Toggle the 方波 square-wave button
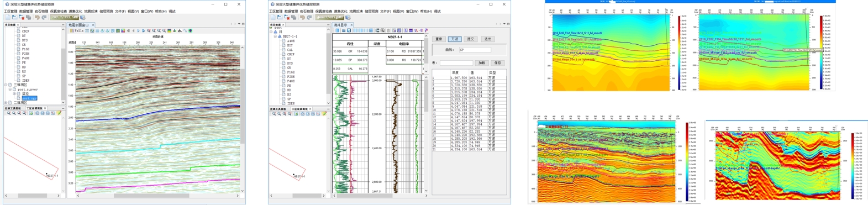This screenshot has height=205, width=868. [x=455, y=39]
